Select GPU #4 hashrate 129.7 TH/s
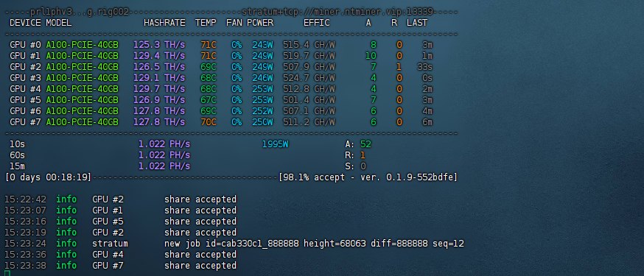This screenshot has width=644, height=276. click(159, 89)
